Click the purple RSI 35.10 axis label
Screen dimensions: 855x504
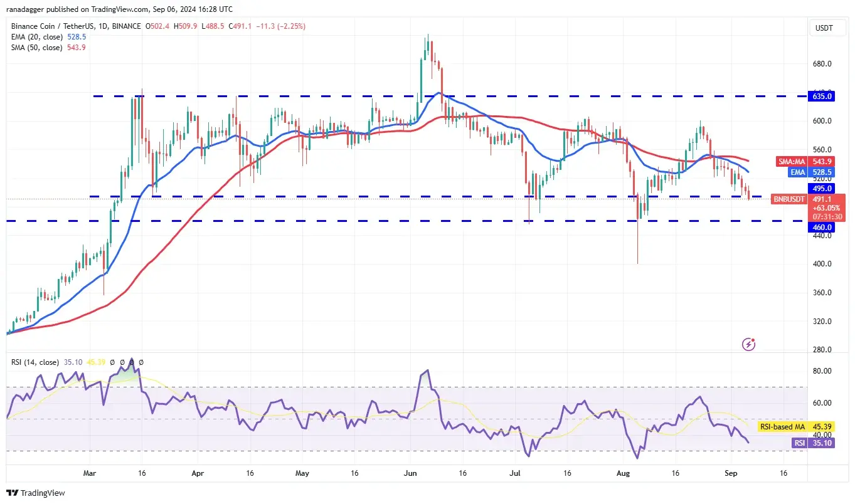pos(822,443)
